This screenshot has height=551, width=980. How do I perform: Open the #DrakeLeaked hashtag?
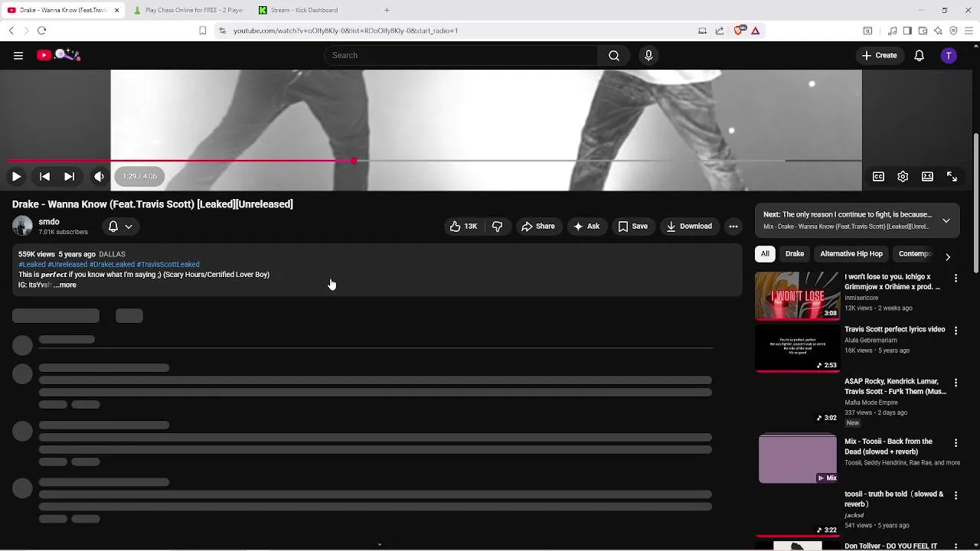[112, 264]
